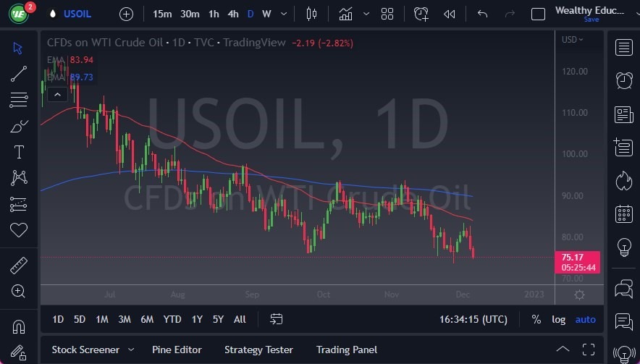Open the go to date calendar icon
The image size is (640, 364).
pos(277,319)
